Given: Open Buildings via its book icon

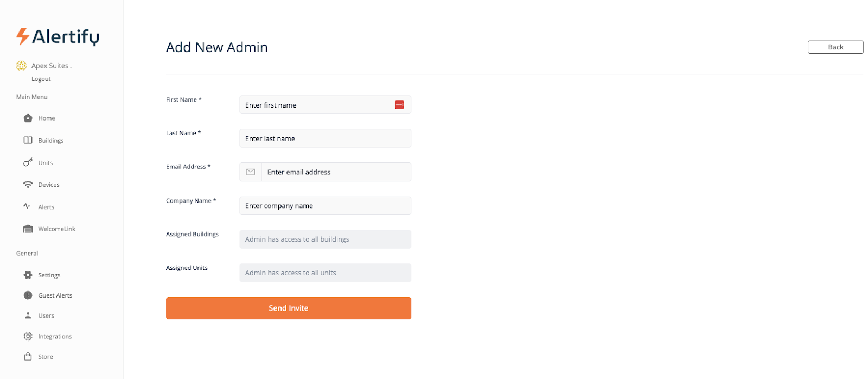Looking at the screenshot, I should [28, 141].
